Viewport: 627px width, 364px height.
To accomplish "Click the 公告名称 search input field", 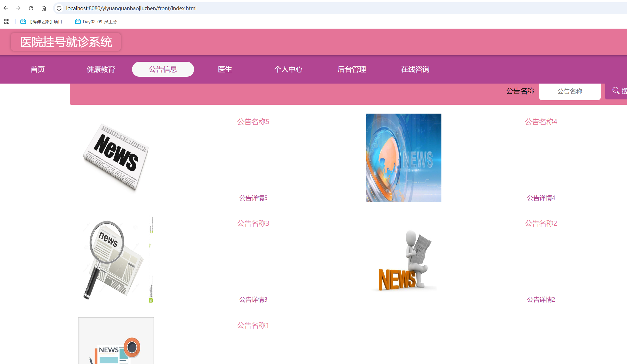I will click(569, 91).
